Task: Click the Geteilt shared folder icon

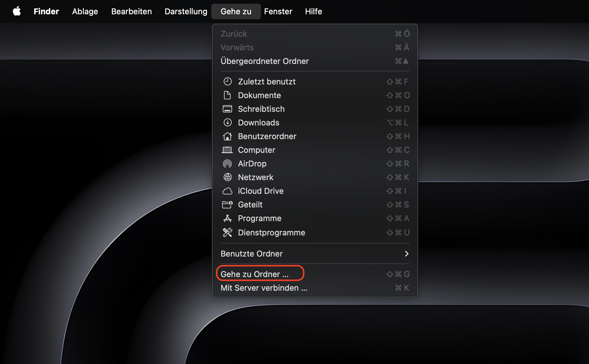Action: point(228,204)
